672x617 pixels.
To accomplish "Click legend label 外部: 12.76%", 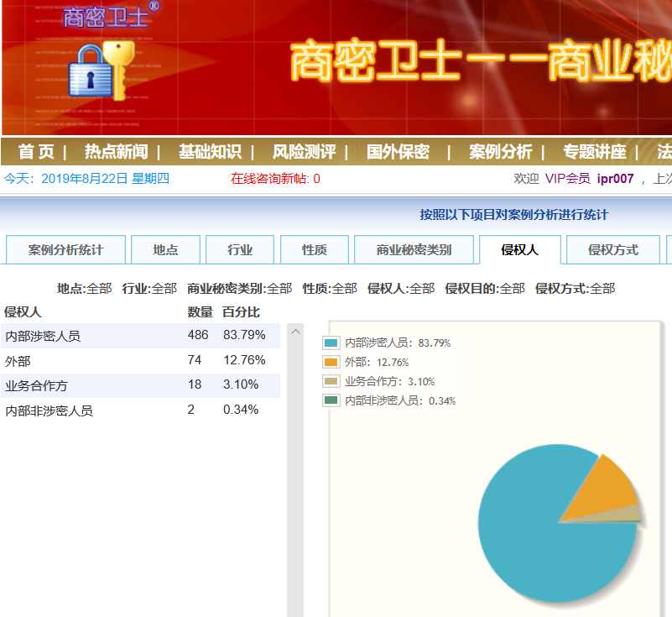I will [377, 363].
